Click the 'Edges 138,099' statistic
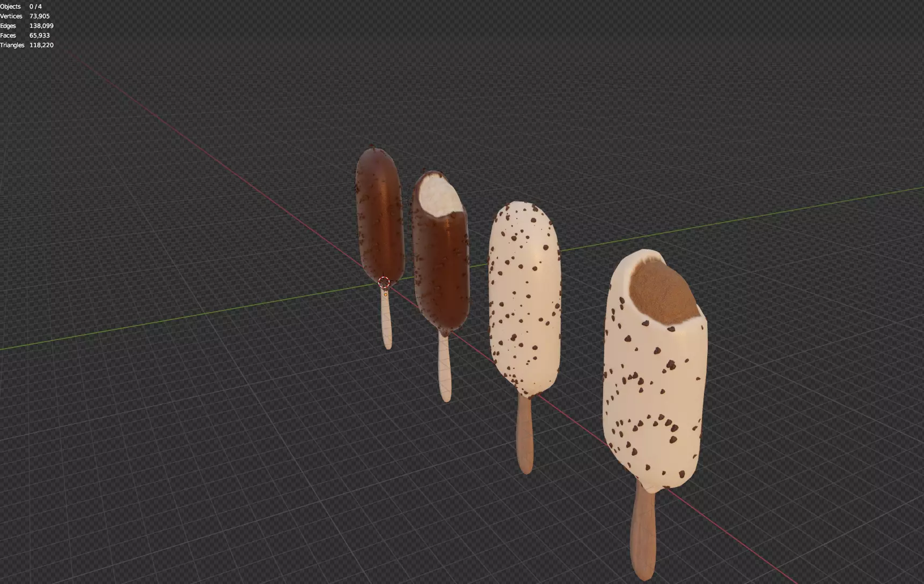This screenshot has width=924, height=584. pos(27,26)
